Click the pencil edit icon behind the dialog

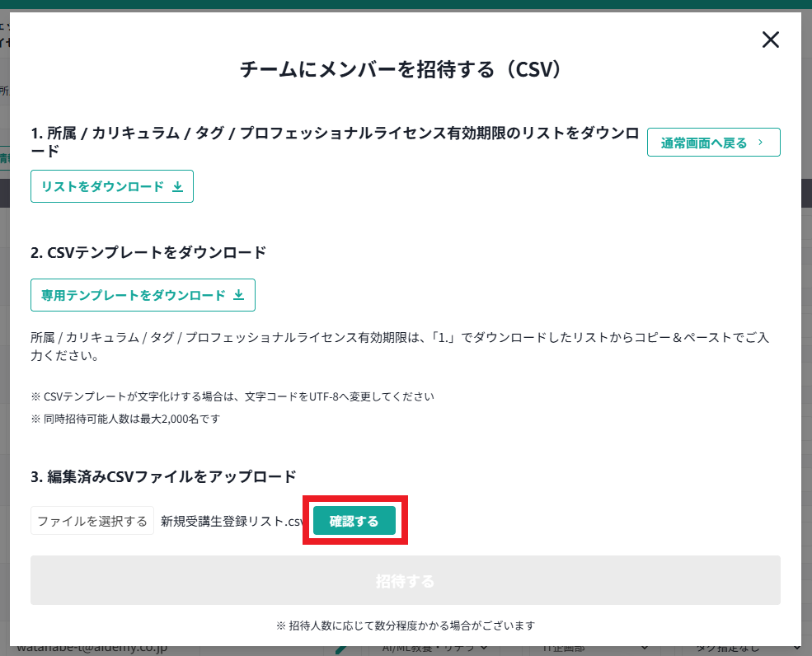(x=340, y=649)
